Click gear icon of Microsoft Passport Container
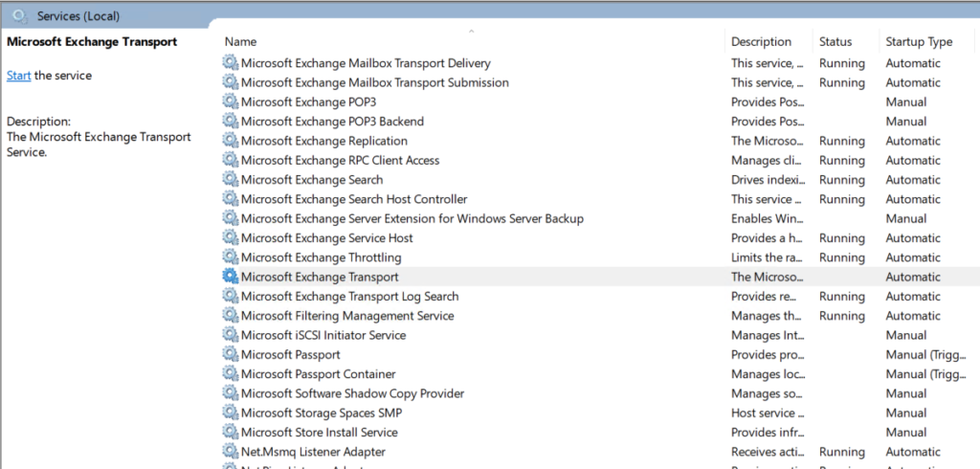The image size is (980, 469). pyautogui.click(x=230, y=372)
